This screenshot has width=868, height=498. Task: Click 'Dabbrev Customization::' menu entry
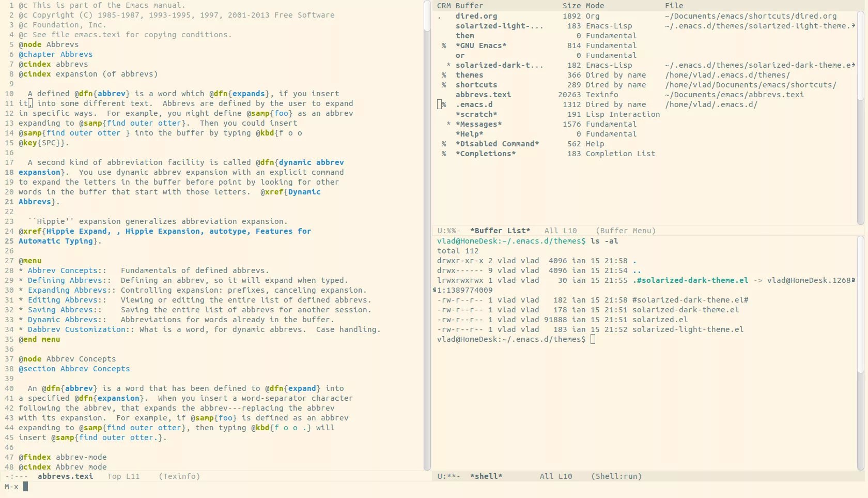(x=81, y=329)
